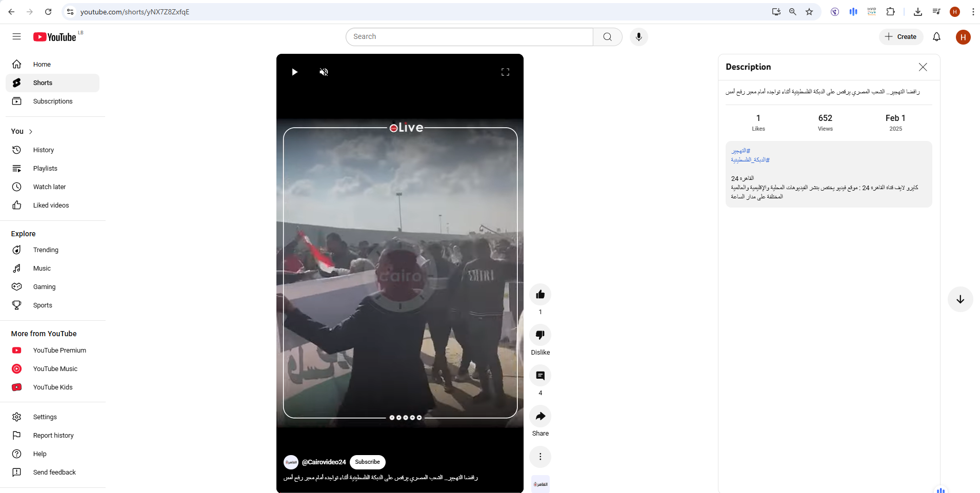Go to the Subscriptions menu item
The image size is (980, 493).
[52, 101]
